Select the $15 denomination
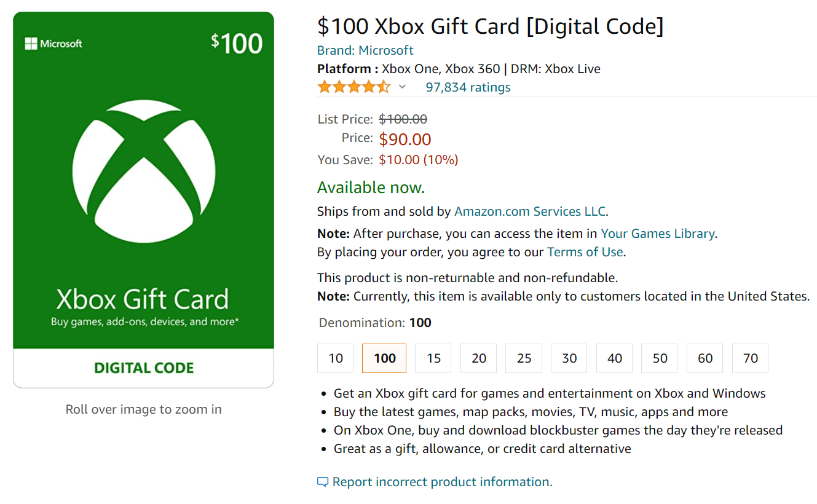 pos(433,358)
